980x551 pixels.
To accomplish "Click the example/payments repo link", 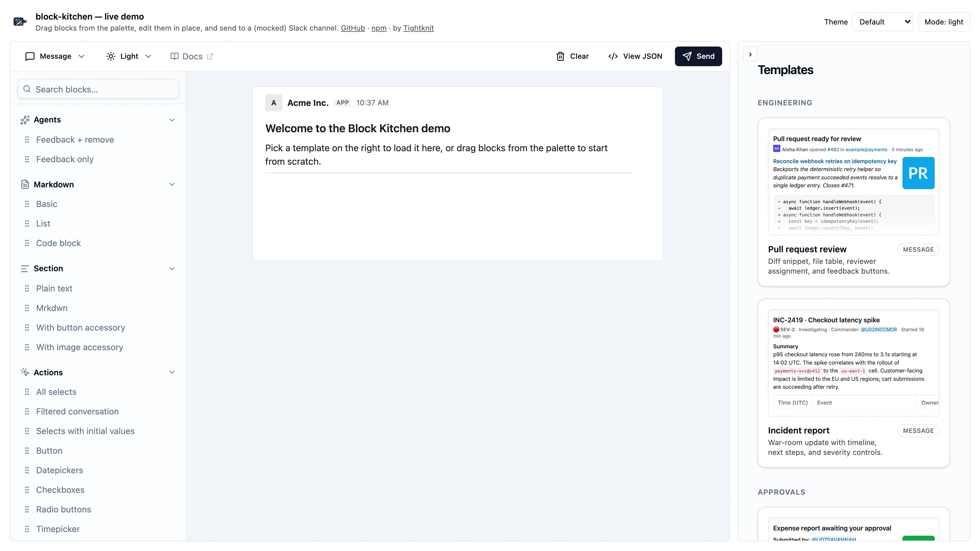I will 866,149.
